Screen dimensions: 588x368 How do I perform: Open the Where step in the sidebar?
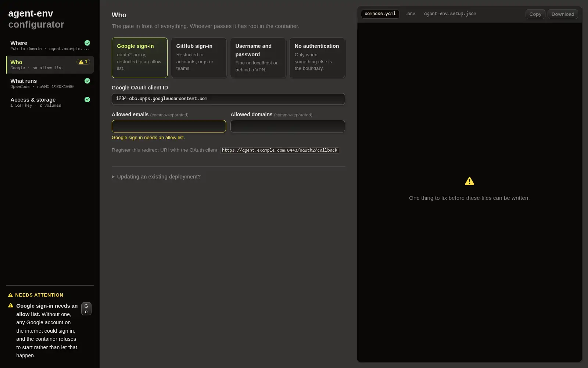50,46
